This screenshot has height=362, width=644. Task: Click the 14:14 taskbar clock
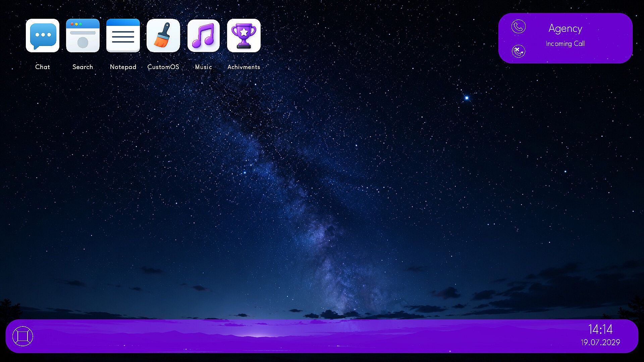tap(600, 329)
